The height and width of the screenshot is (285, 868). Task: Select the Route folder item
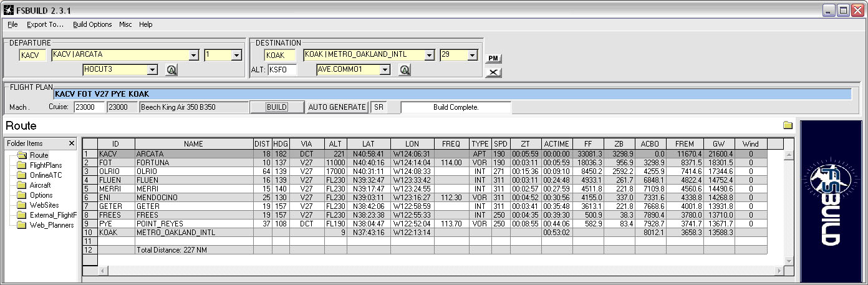click(x=39, y=155)
